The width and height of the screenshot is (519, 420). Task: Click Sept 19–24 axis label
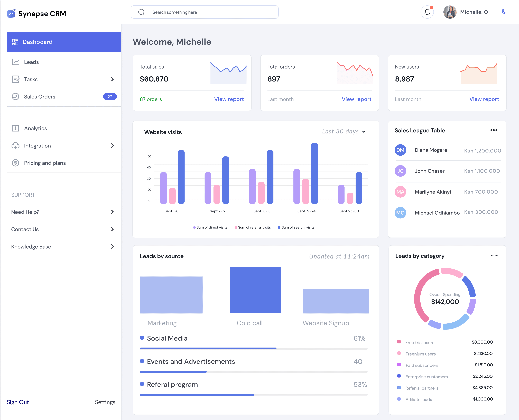(306, 211)
